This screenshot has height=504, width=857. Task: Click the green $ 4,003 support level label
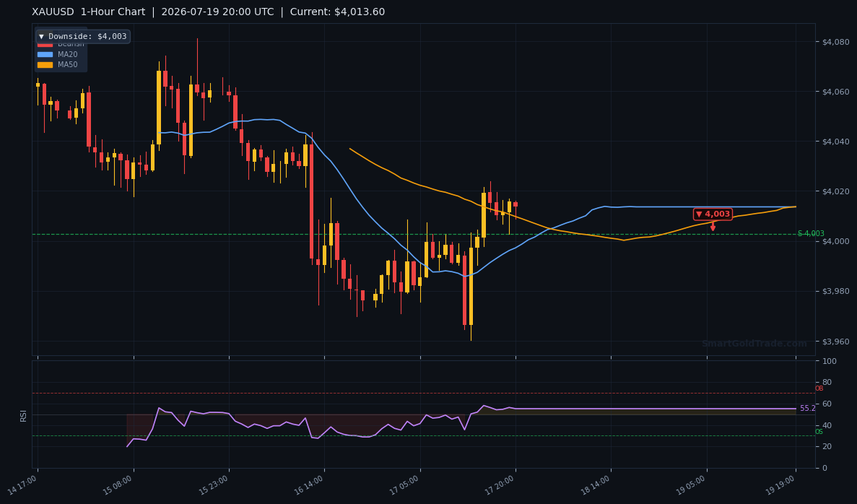(x=811, y=233)
